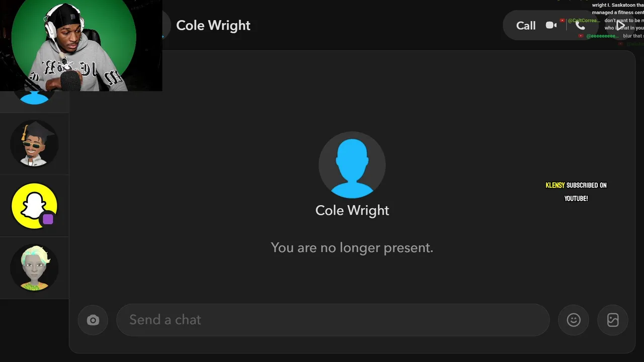Screen dimensions: 644x362
Task: Open the camera from chat bar
Action: pos(93,320)
